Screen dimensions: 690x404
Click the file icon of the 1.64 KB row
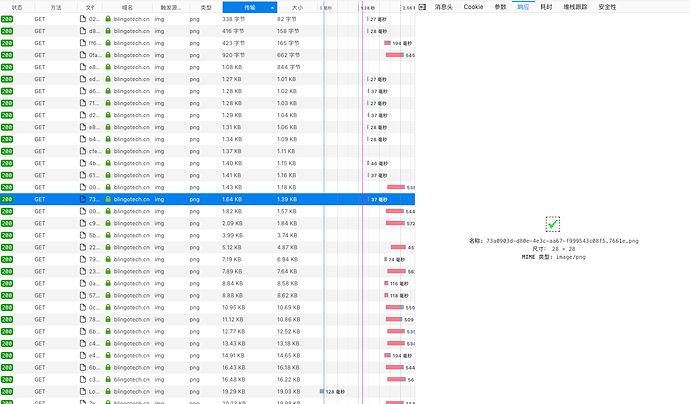83,199
